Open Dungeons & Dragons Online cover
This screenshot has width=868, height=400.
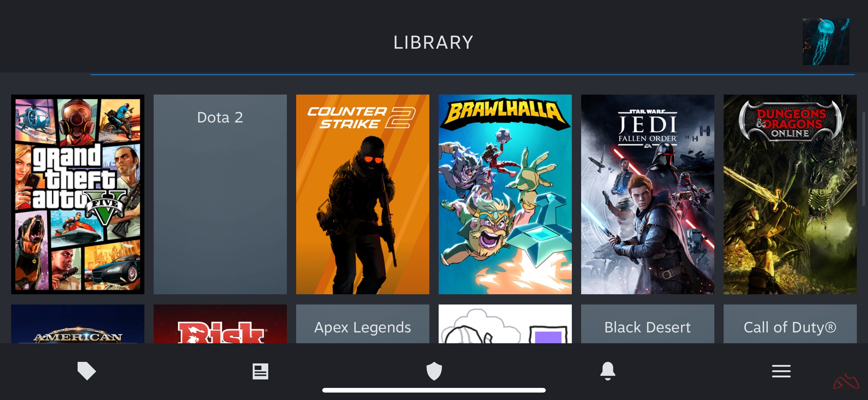(790, 194)
